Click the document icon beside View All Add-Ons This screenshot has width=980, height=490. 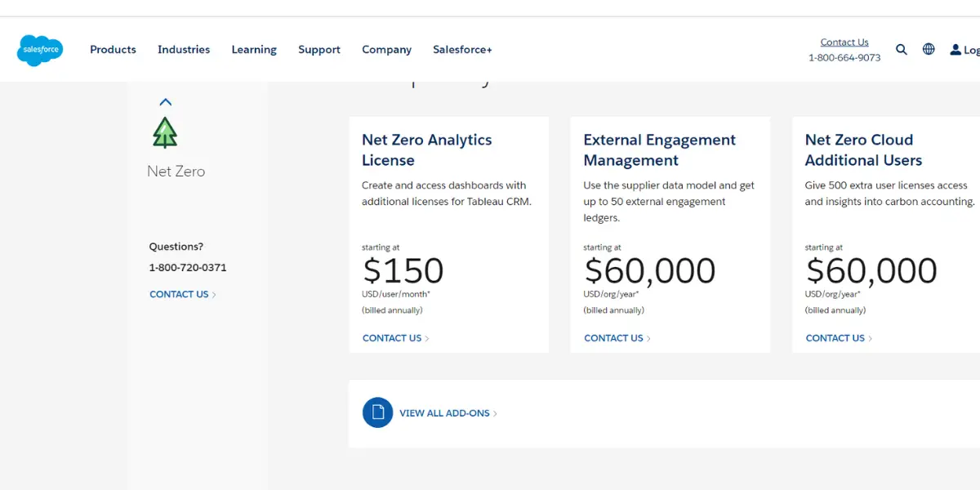[377, 412]
